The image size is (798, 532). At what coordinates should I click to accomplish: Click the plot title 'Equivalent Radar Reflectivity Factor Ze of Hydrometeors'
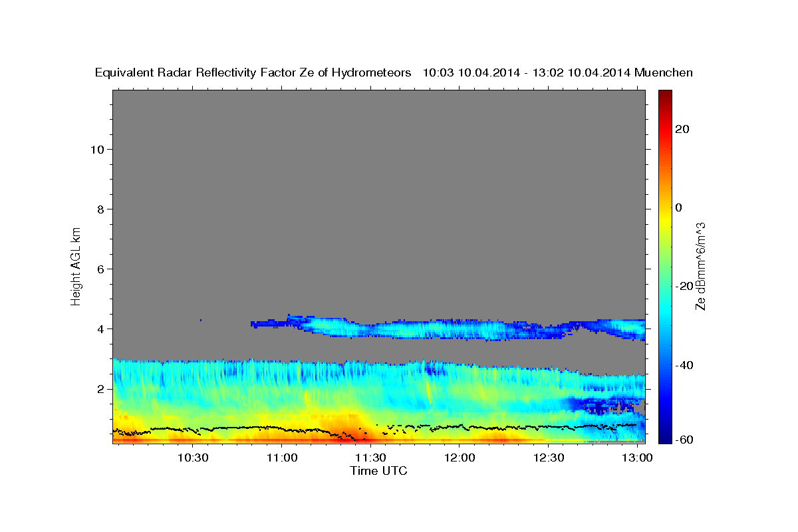pos(253,72)
